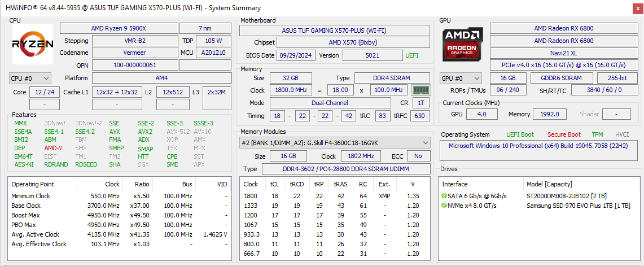Click the AES-NI feature label
The width and height of the screenshot is (644, 266).
pos(23,164)
